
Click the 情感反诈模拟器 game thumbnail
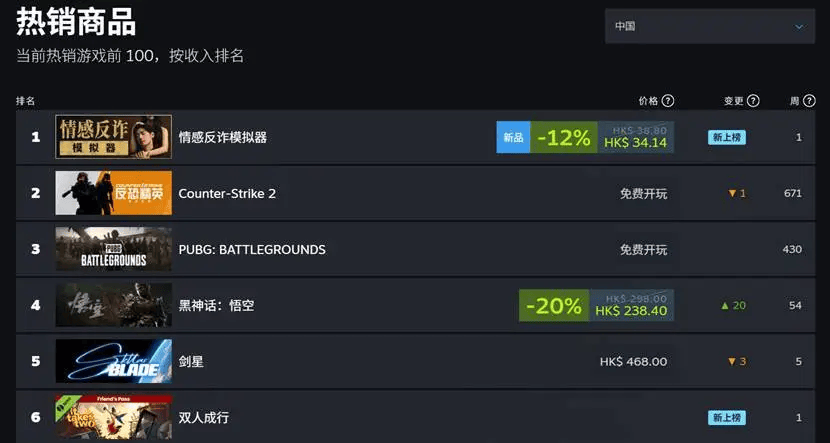pyautogui.click(x=113, y=137)
